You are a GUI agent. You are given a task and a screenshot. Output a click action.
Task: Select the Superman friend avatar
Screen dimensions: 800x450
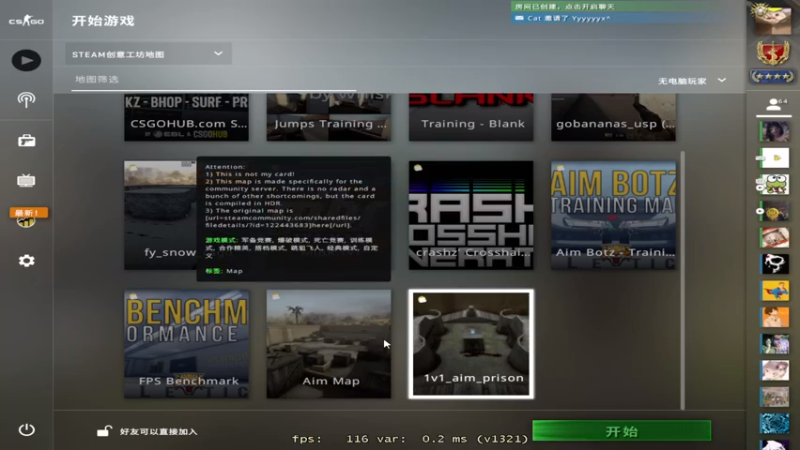pos(774,290)
